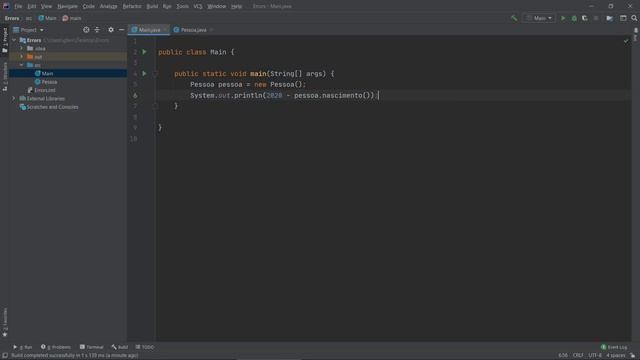Hide the Project panel with the minus icon
640x360 pixels.
(121, 30)
